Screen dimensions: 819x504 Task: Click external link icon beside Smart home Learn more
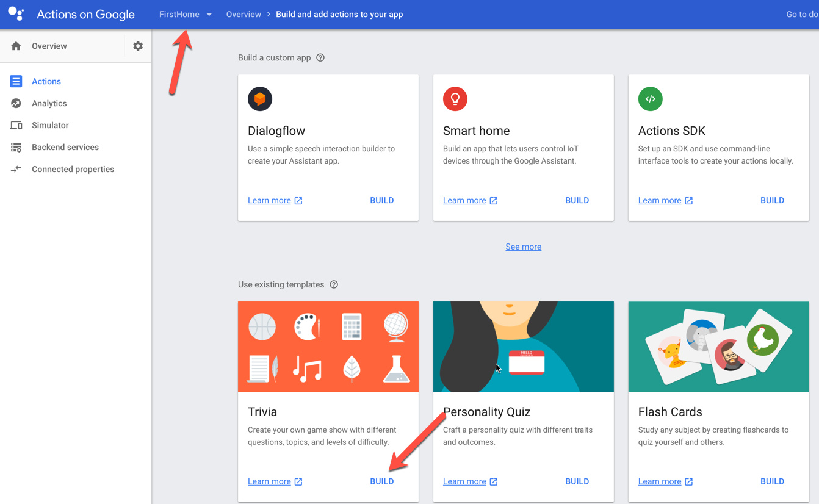(x=494, y=201)
